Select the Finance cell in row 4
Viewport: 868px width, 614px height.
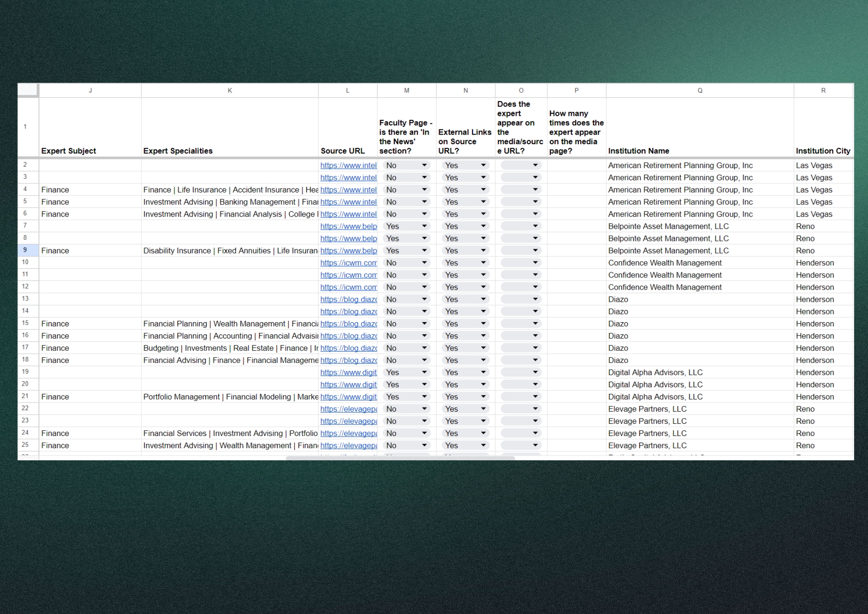[x=90, y=190]
